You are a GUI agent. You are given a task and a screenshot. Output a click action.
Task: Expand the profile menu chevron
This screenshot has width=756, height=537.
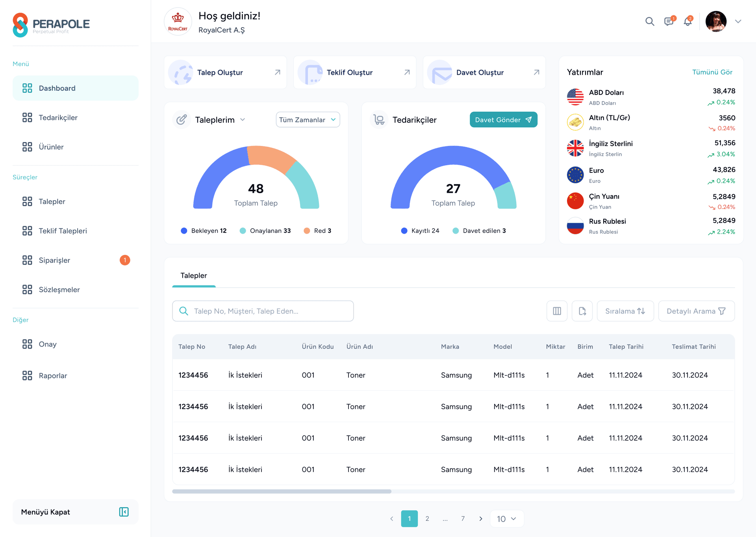[x=738, y=22]
